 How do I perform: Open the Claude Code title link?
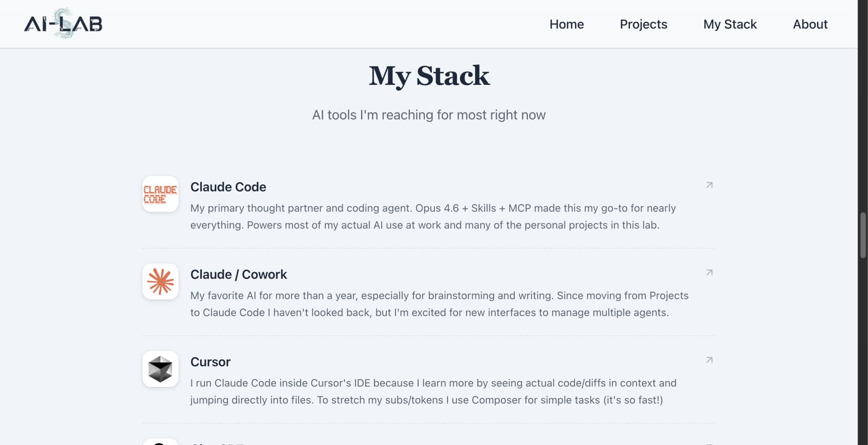(228, 187)
